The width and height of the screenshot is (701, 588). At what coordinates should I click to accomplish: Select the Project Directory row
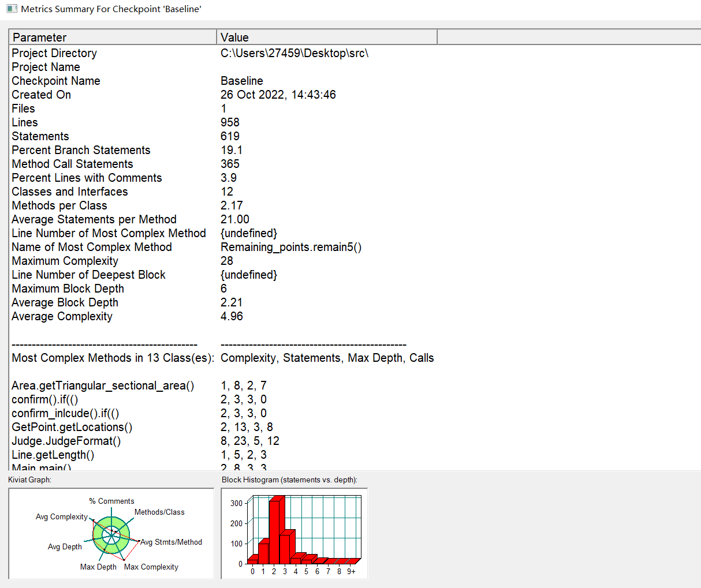(x=54, y=53)
